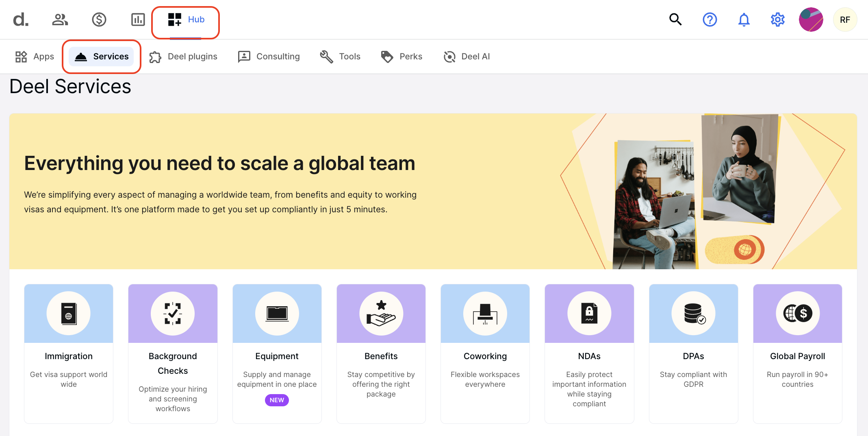Switch to the Apps tab
Image resolution: width=868 pixels, height=436 pixels.
tap(35, 57)
